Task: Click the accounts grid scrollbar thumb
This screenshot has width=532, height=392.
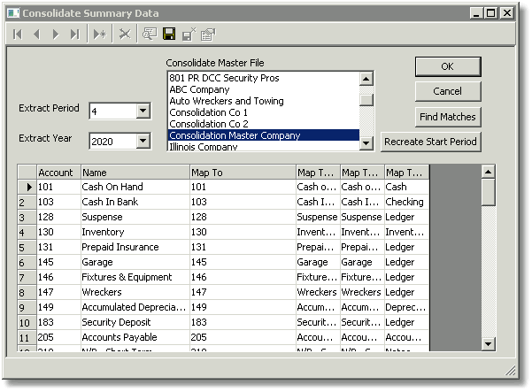Action: coord(489,192)
